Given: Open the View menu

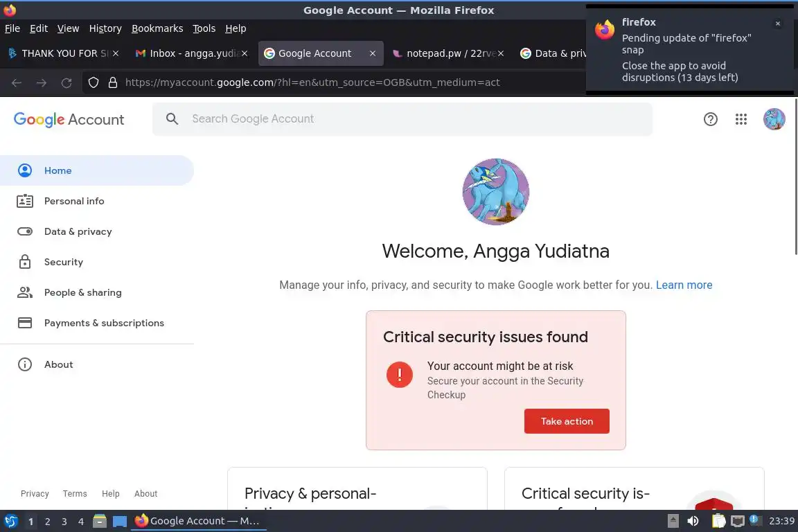Looking at the screenshot, I should coord(68,28).
